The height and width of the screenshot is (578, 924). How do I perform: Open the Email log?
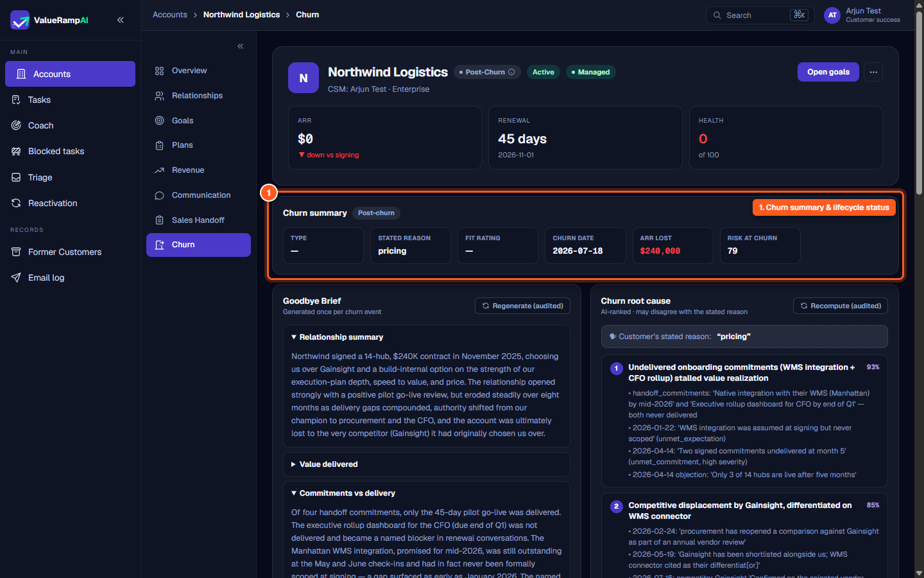point(70,277)
